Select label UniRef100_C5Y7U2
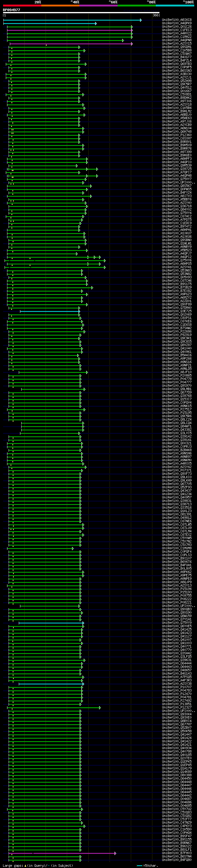 177,809
